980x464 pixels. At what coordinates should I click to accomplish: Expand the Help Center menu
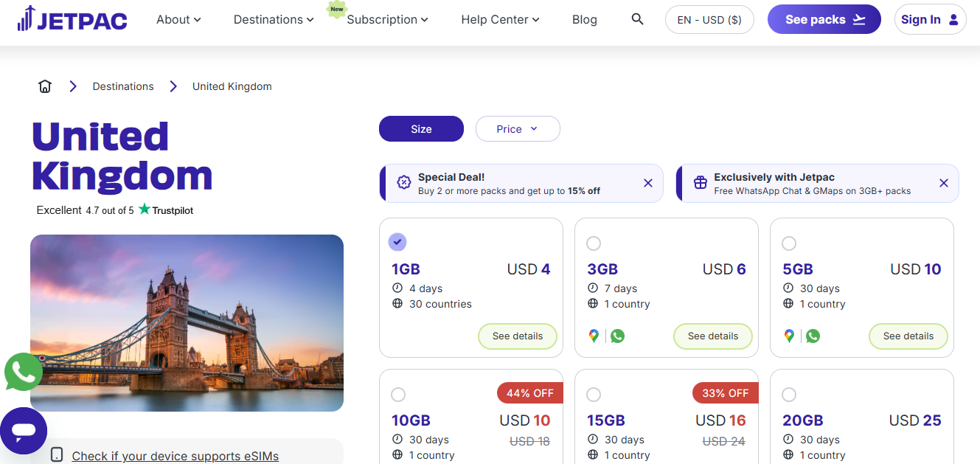500,20
